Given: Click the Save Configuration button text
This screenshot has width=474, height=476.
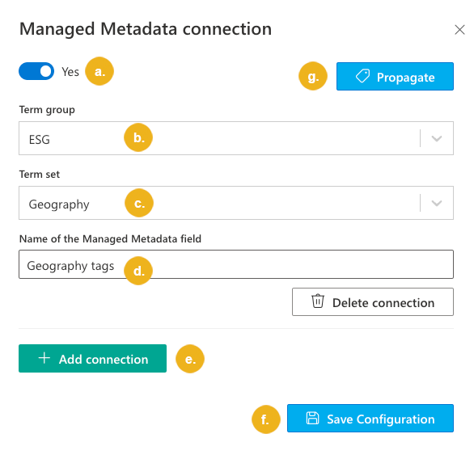Looking at the screenshot, I should (381, 419).
